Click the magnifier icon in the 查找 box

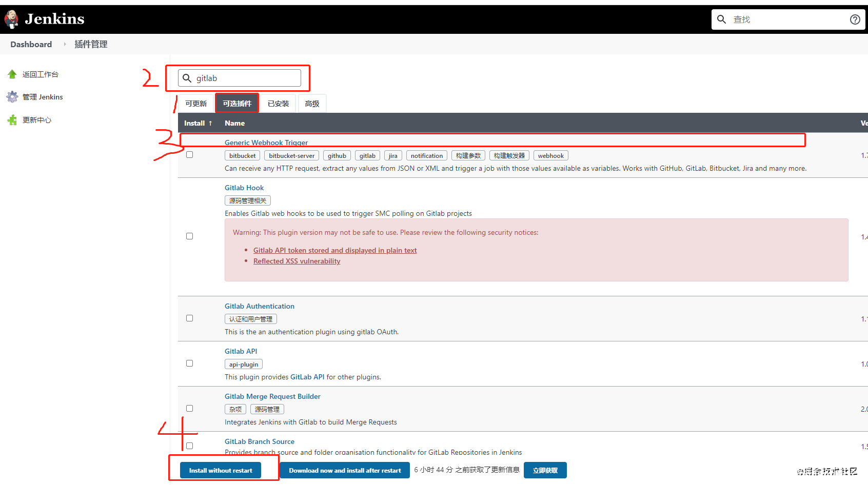point(722,19)
